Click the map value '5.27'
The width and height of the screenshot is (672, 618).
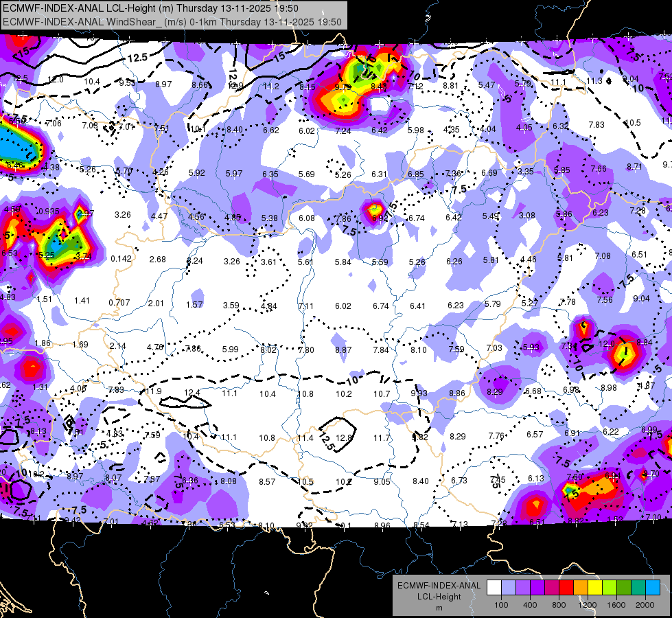click(x=530, y=304)
